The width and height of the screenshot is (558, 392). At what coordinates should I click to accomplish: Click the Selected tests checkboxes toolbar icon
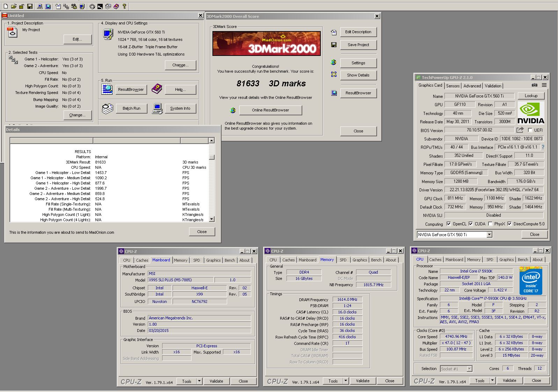coord(66,6)
